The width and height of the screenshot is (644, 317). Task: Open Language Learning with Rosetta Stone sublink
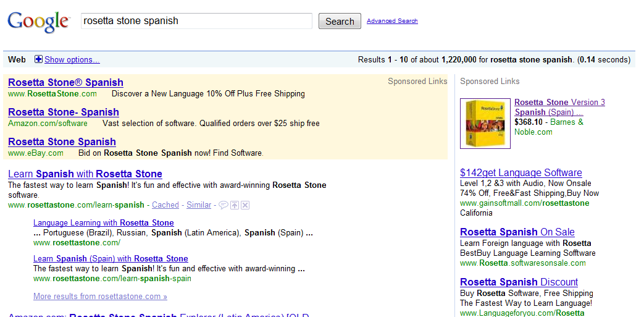pos(104,223)
